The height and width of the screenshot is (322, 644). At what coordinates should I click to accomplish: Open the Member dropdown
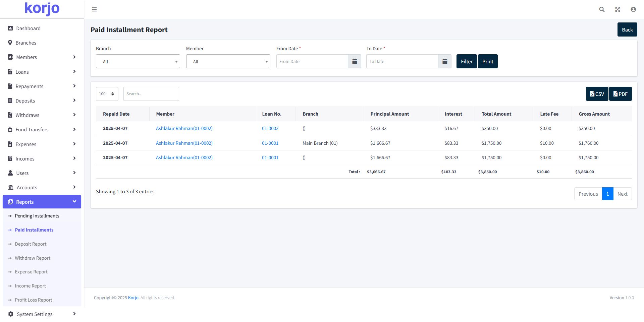click(228, 62)
